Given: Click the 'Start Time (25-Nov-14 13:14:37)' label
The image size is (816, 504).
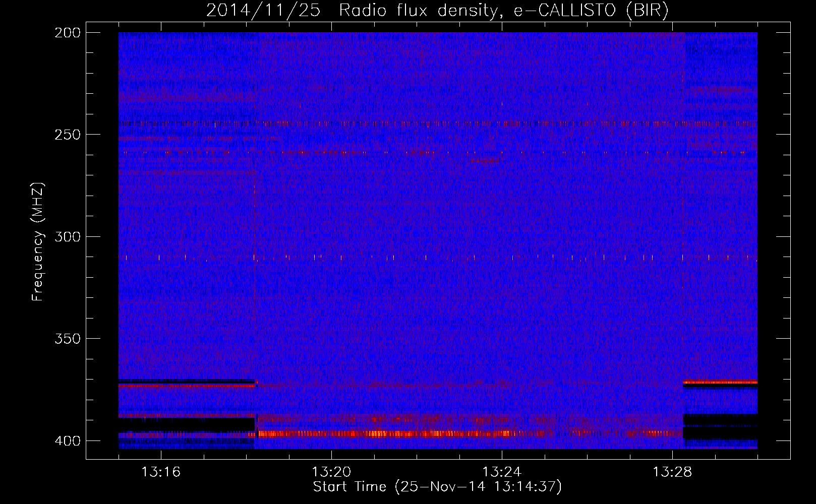Looking at the screenshot, I should [x=437, y=487].
